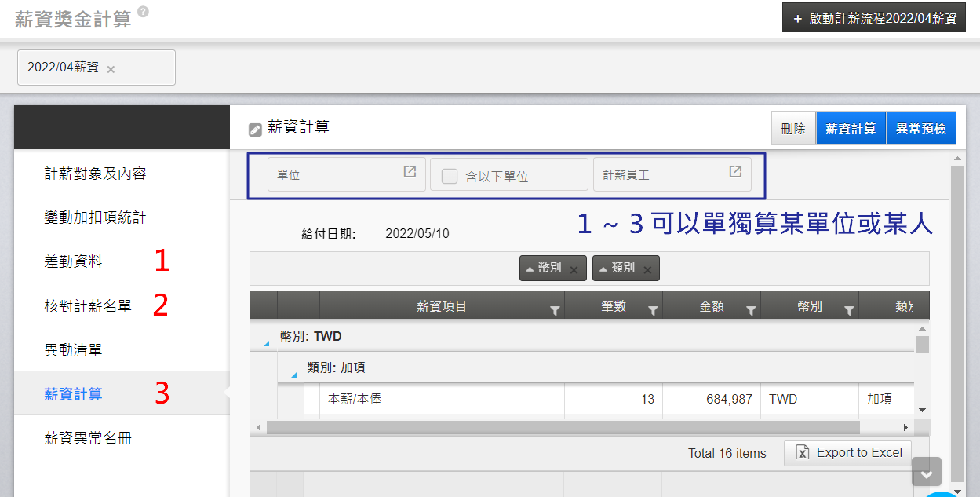Viewport: 980px width, 497px height.
Task: Open the 單位 picker popup icon
Action: coord(410,172)
